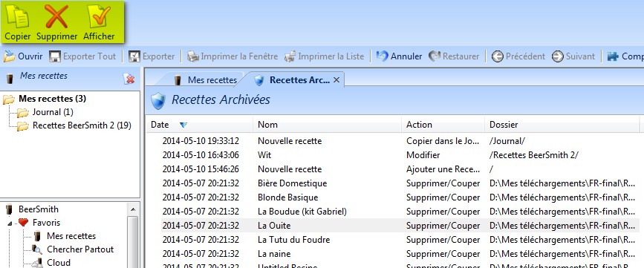Open Chercher Partout in the tree

80,249
